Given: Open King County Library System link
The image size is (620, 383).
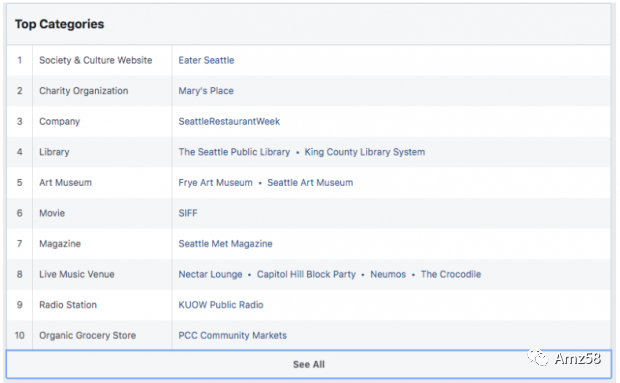Looking at the screenshot, I should [365, 152].
